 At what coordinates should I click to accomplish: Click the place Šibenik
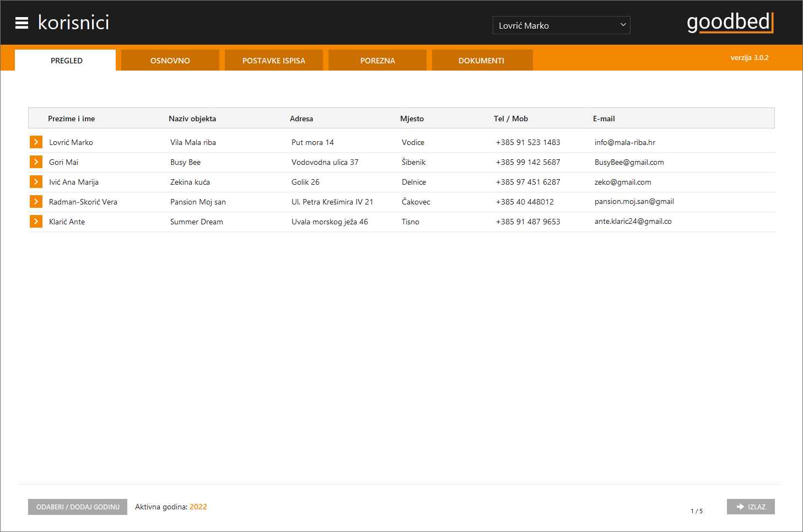413,162
